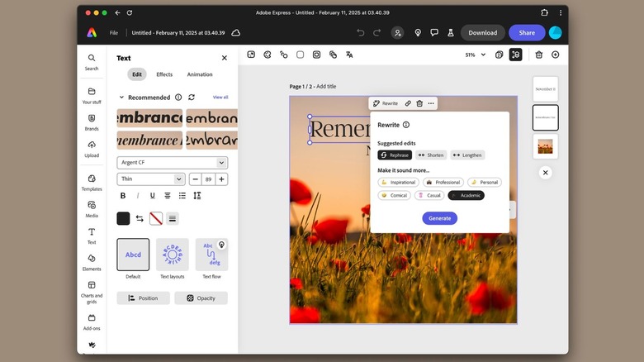This screenshot has width=644, height=362.
Task: Click the Upload sidebar icon
Action: click(x=92, y=149)
